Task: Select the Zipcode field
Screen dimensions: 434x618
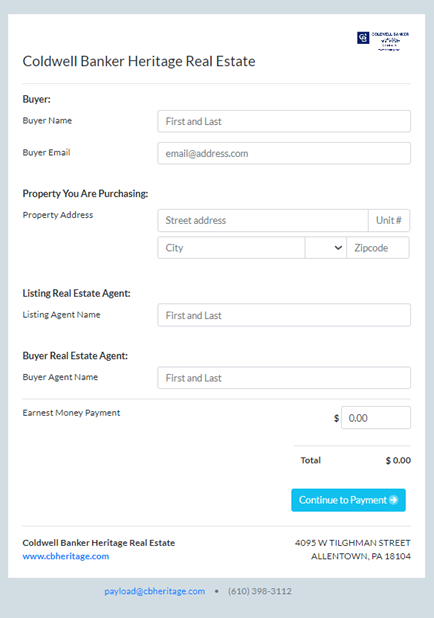Action: click(x=378, y=248)
